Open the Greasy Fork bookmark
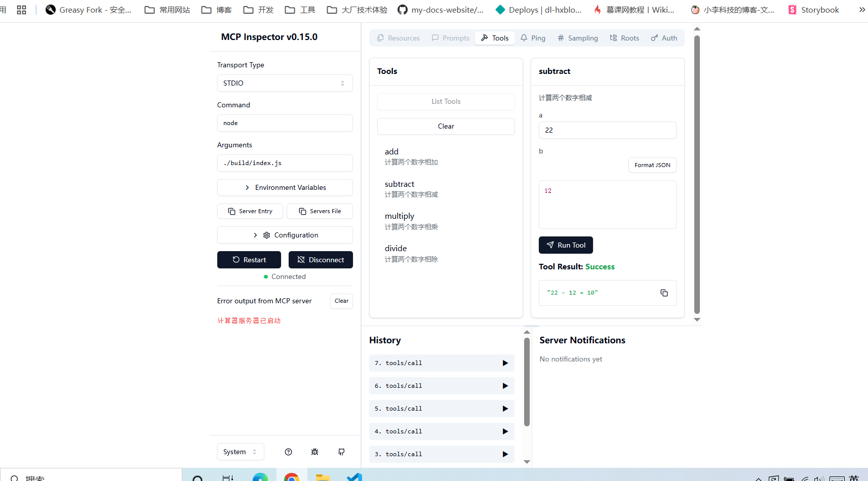This screenshot has height=481, width=868. pyautogui.click(x=89, y=10)
